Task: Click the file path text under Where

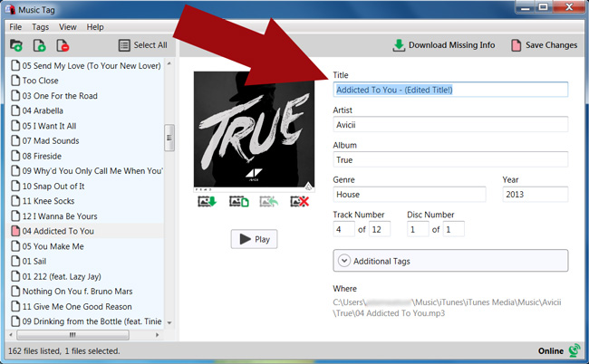Action: [447, 308]
